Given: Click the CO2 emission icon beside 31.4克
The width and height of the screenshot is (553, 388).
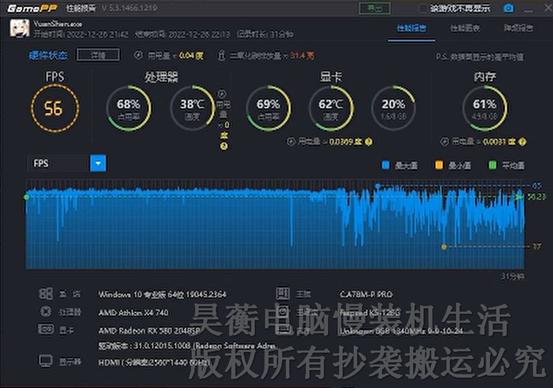Looking at the screenshot, I should click(x=221, y=55).
